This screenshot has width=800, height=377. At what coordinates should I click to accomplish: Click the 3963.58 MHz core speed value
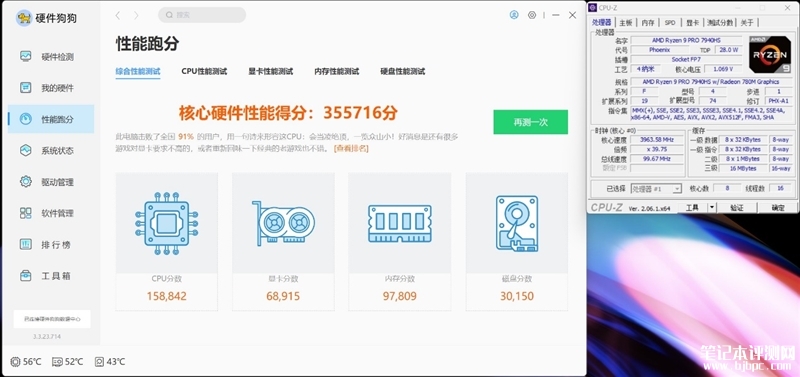pyautogui.click(x=657, y=140)
